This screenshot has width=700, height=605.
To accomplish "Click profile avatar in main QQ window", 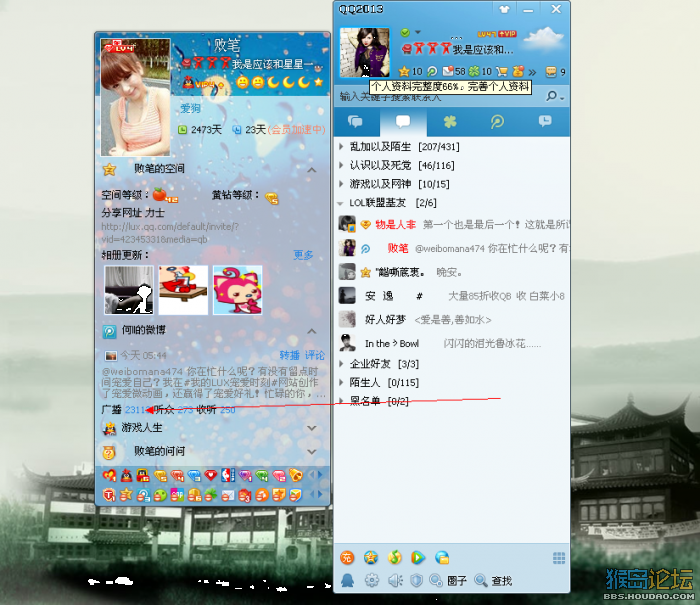I will pos(364,52).
